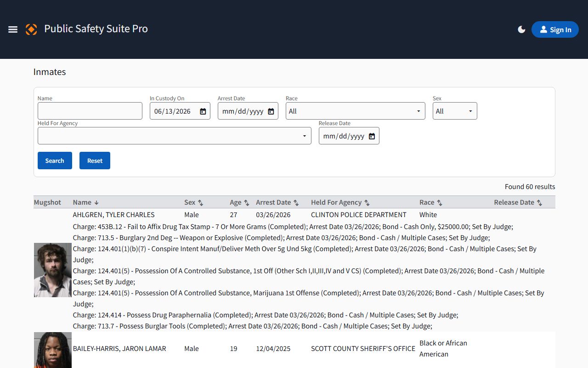Click the Name search input field
This screenshot has width=588, height=368.
pos(90,111)
